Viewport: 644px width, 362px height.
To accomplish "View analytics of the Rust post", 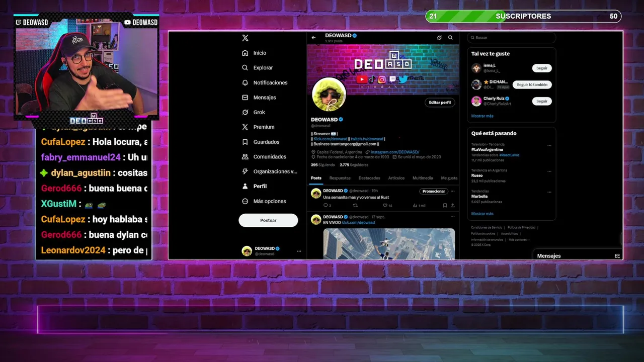I will 415,205.
